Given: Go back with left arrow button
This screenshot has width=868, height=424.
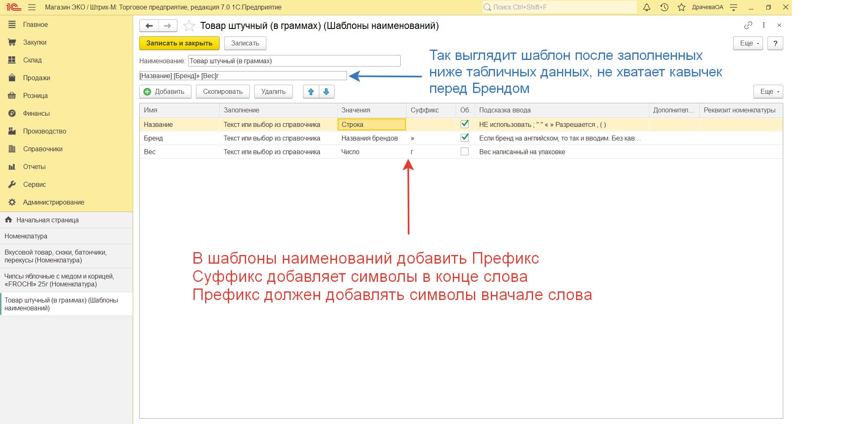Looking at the screenshot, I should (149, 26).
